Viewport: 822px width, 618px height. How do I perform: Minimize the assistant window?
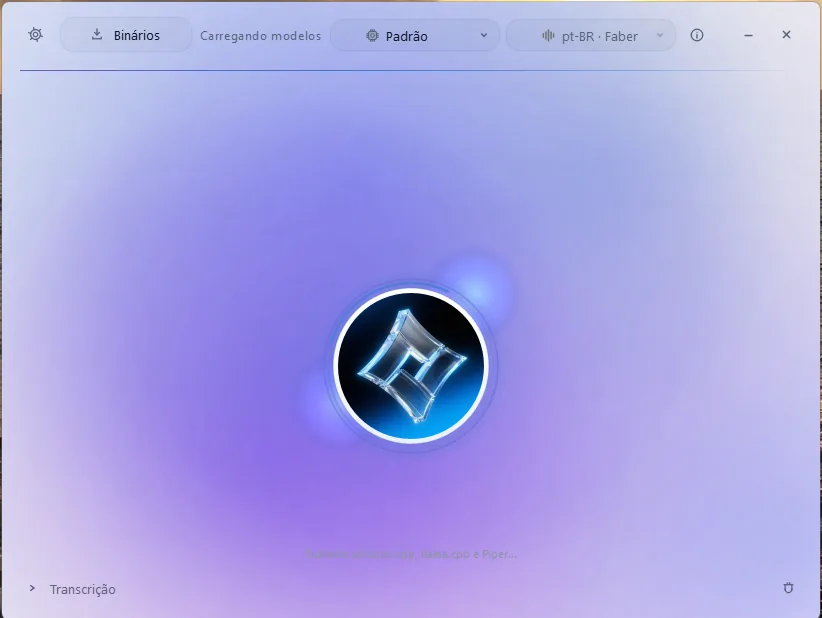(749, 35)
